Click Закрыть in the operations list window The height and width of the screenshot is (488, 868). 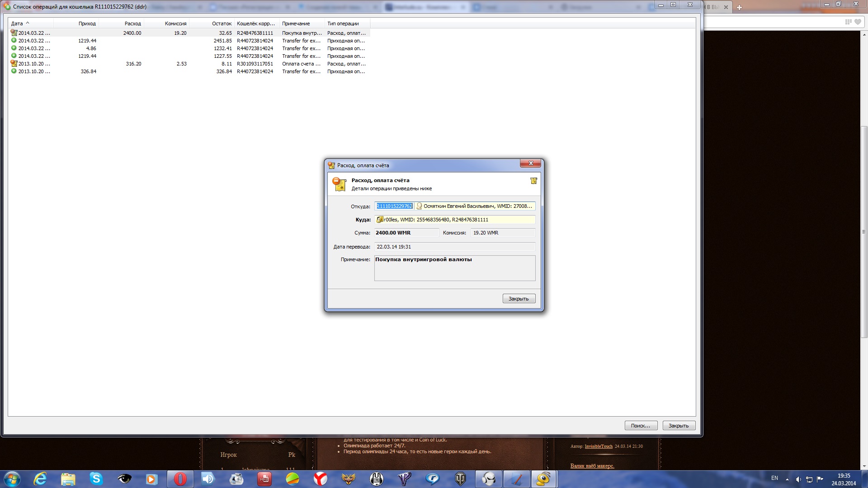pos(679,426)
